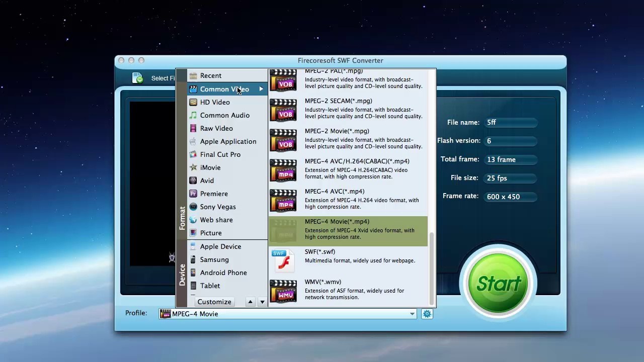Click the File name field showing 5ff
Image resolution: width=644 pixels, height=362 pixels.
click(510, 122)
